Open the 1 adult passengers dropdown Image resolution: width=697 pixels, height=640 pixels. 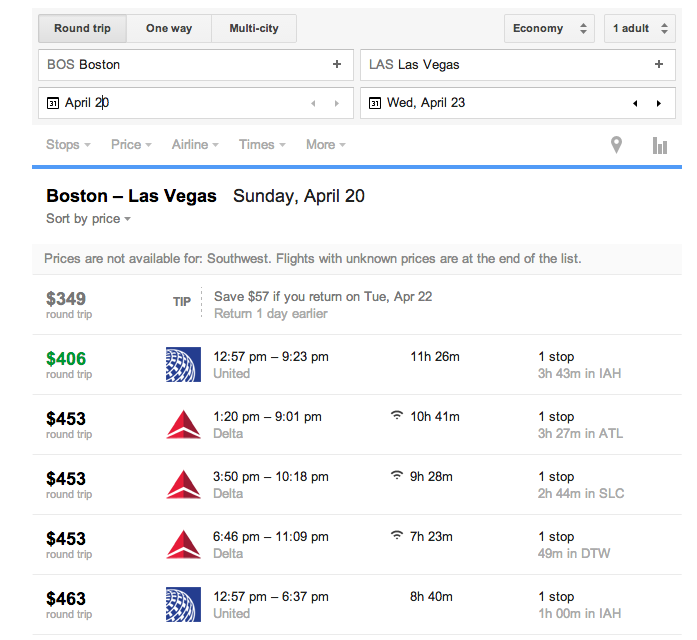click(639, 28)
